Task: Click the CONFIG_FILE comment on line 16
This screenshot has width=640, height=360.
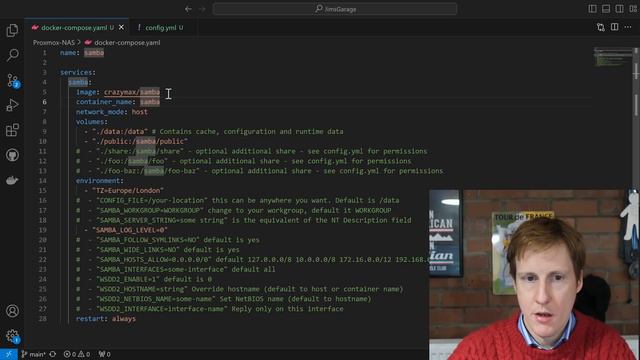Action: point(238,200)
